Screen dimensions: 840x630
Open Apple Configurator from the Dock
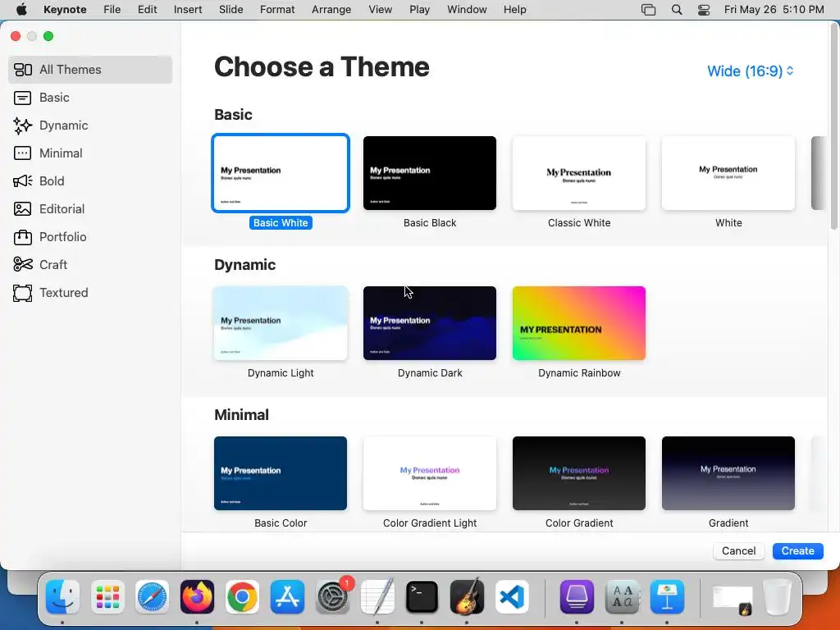[577, 597]
